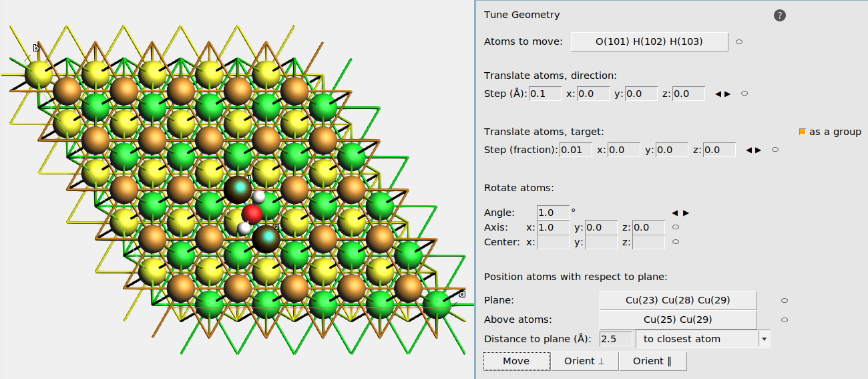Toggle the 'as a group' checkbox
Viewport: 868px width, 379px height.
(x=803, y=132)
